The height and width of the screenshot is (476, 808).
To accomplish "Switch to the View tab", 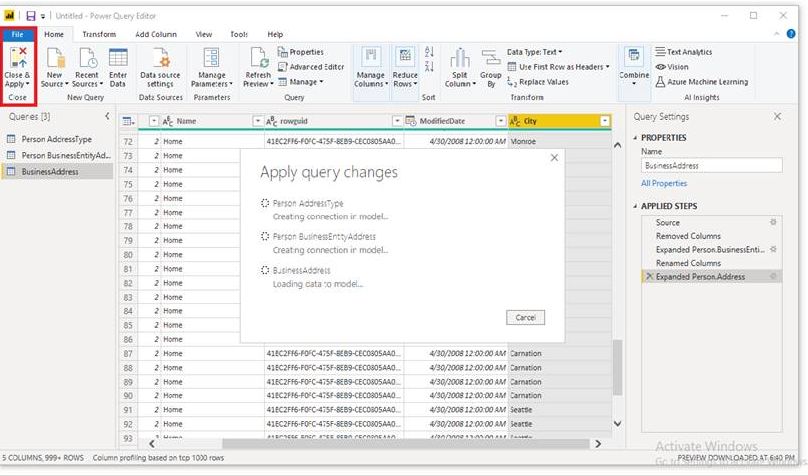I will point(204,35).
